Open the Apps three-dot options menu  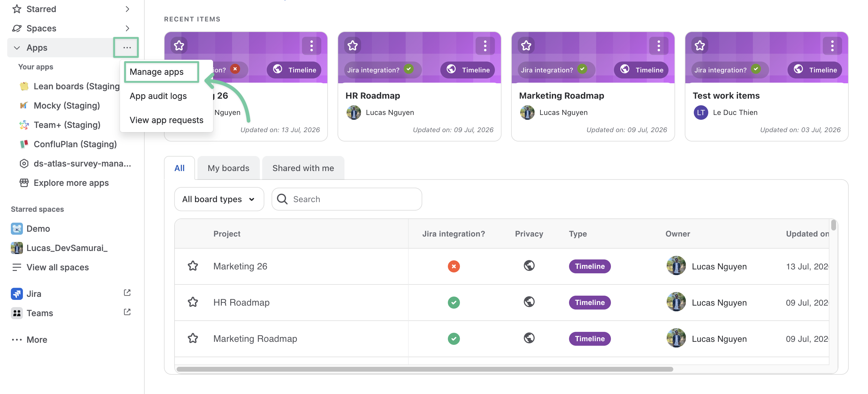[x=127, y=48]
